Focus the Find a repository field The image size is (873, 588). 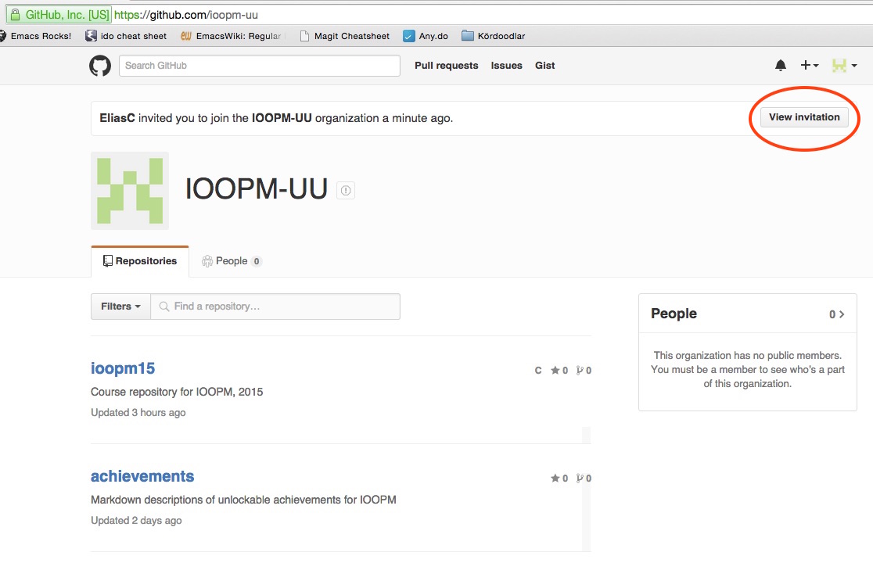tap(275, 307)
